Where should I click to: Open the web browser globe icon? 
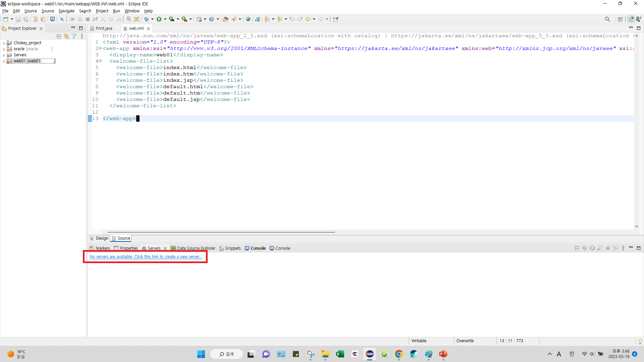tap(248, 19)
